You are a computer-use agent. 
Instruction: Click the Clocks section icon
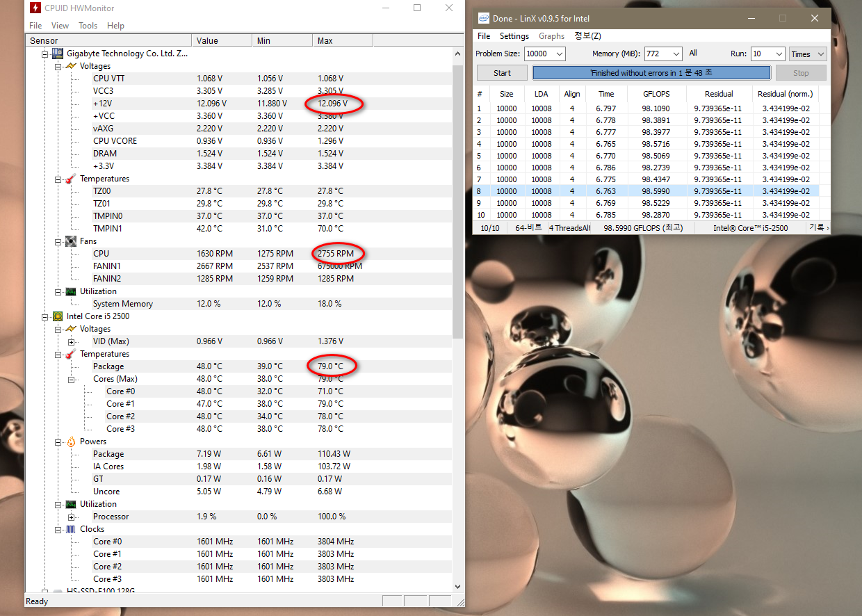point(70,529)
